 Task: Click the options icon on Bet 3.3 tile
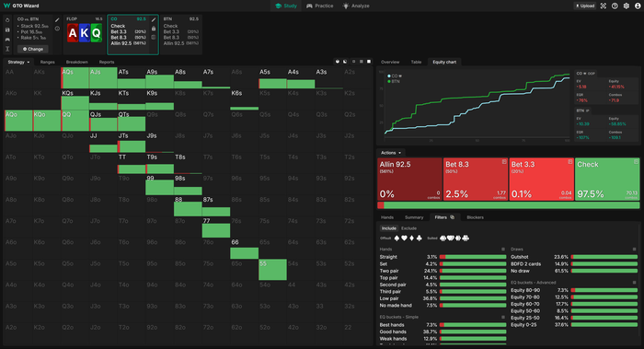(x=570, y=161)
